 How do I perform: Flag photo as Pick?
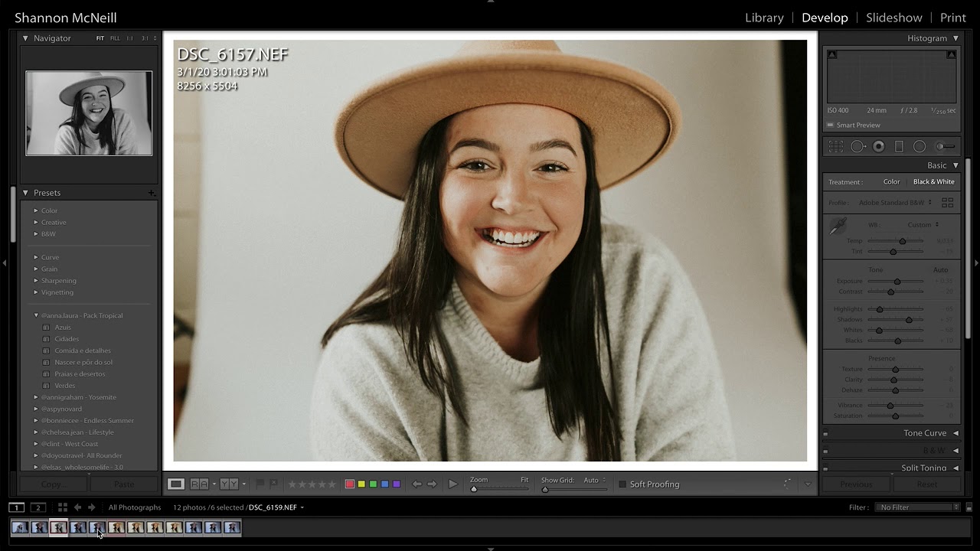click(x=260, y=484)
